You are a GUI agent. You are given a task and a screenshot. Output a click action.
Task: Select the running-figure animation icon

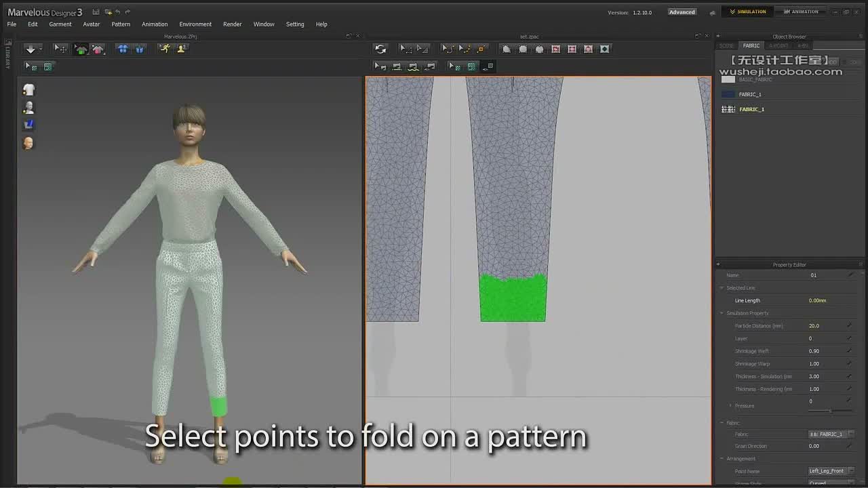165,49
